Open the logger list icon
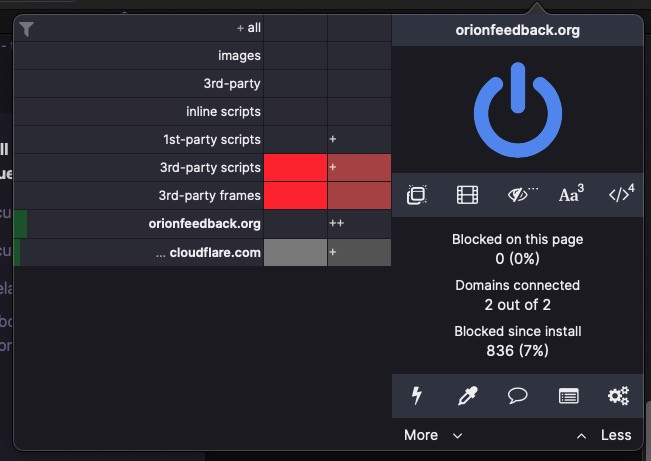This screenshot has width=651, height=461. (568, 396)
